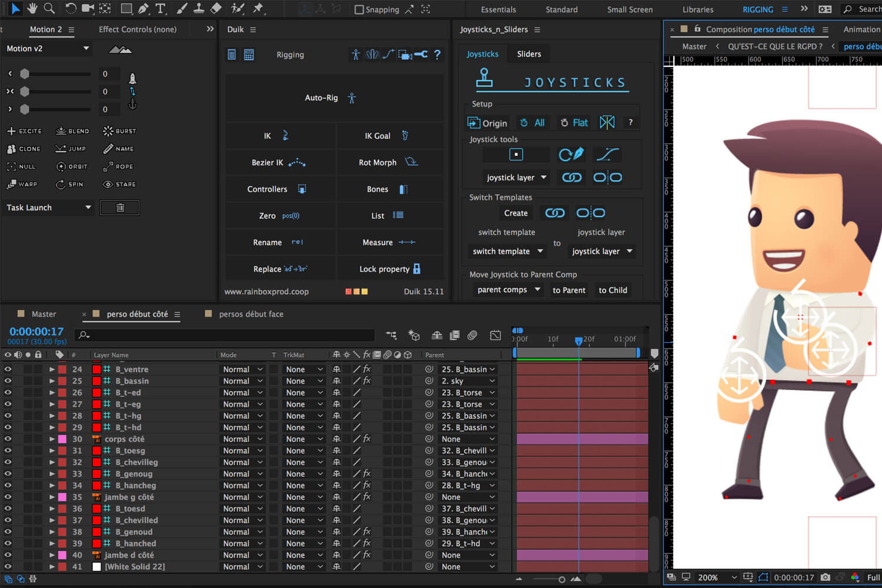Viewport: 882px width, 588px height.
Task: Click the Motion v2 Burst tool
Action: click(x=119, y=131)
